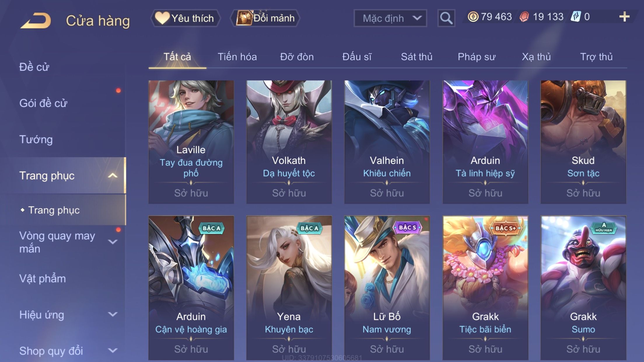
Task: Switch to the Sát thủ tab
Action: tap(416, 57)
